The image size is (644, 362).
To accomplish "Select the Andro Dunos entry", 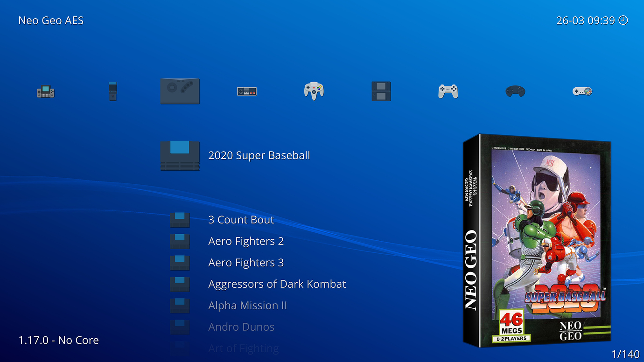I will coord(241,327).
